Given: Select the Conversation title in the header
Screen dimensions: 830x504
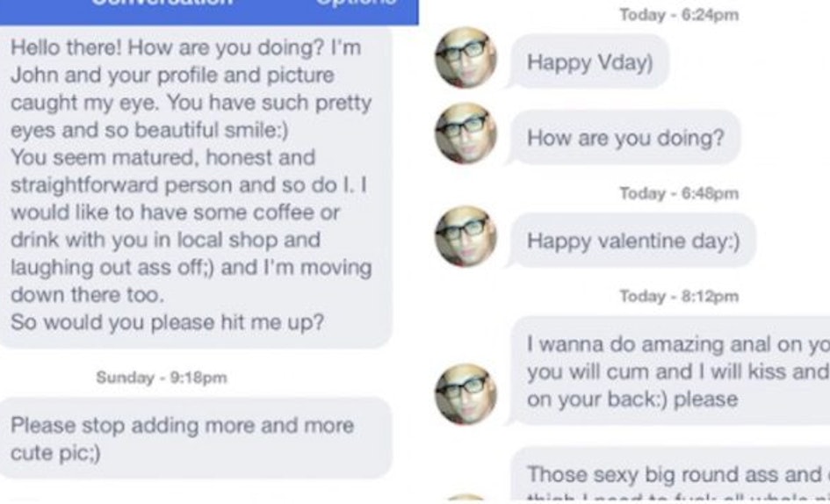Looking at the screenshot, I should point(162,4).
